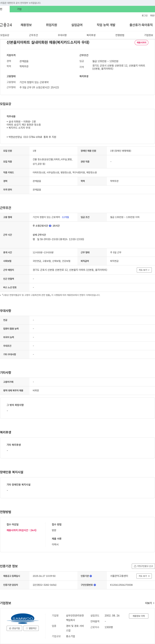The height and width of the screenshot is (644, 155).
Task: Click the SAMWOO company logo
Action: (23, 618)
